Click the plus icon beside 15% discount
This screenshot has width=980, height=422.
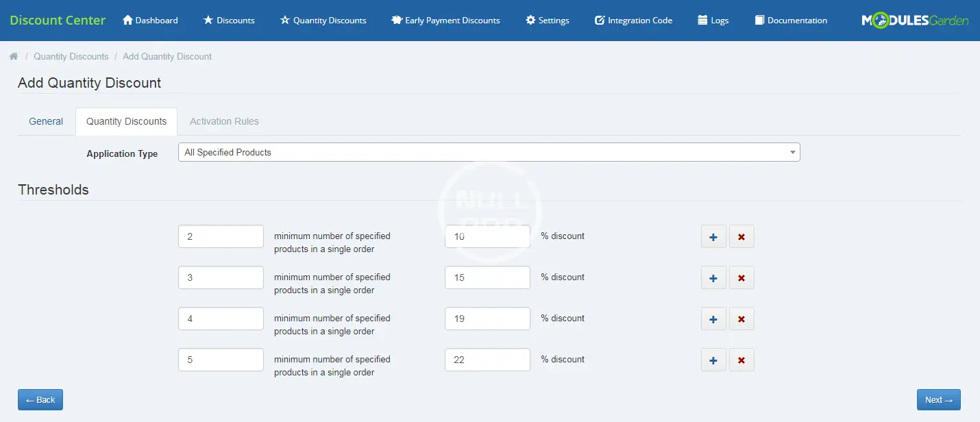(713, 278)
